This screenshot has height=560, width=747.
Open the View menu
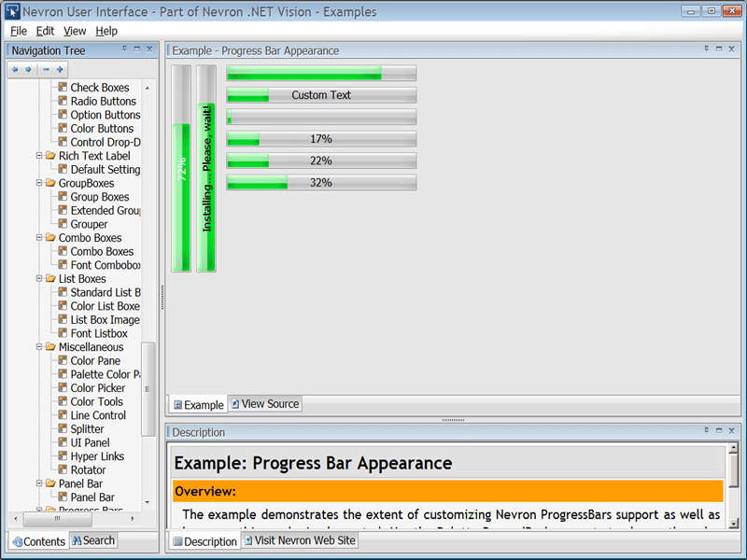point(74,30)
